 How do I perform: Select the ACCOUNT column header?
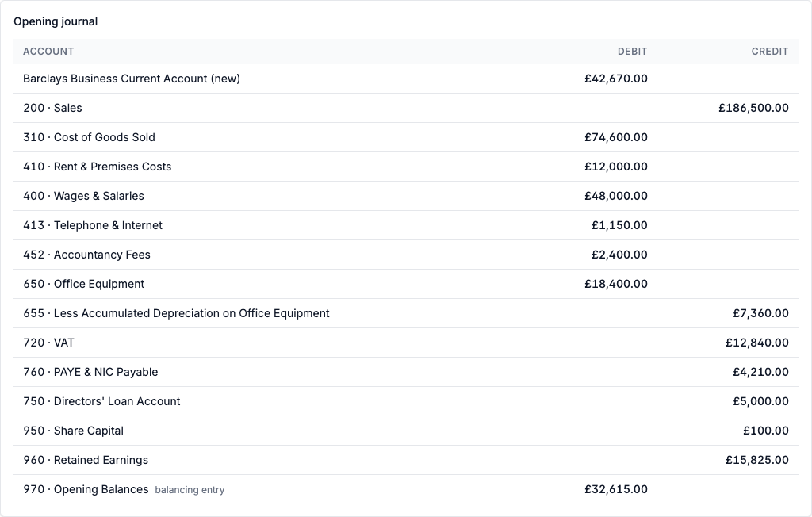[x=48, y=52]
